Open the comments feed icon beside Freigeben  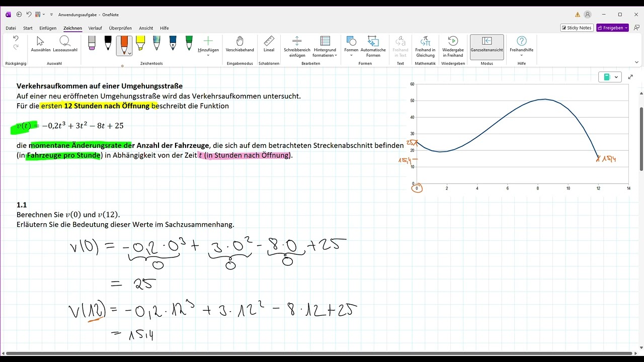coord(635,28)
